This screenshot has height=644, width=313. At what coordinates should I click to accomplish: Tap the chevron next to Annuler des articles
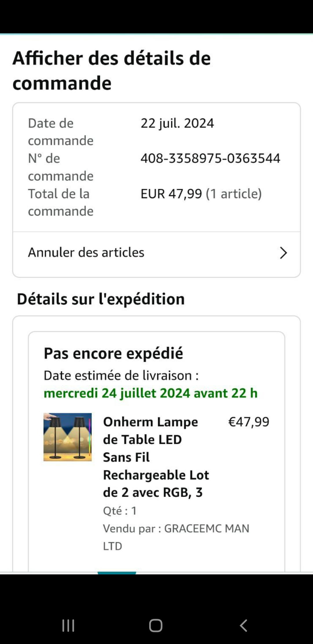click(283, 253)
